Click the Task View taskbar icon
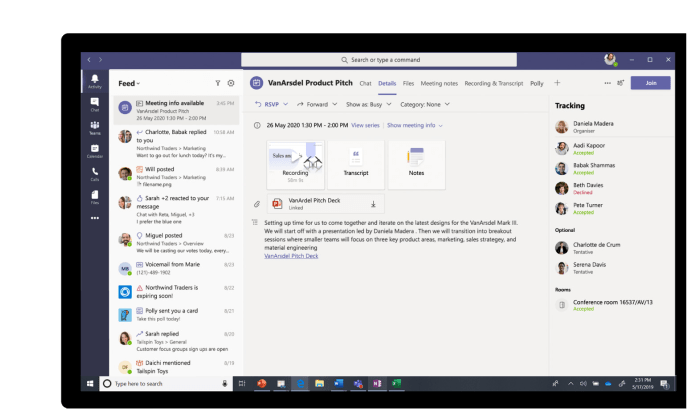Screen dimensions: 687x410 point(242,383)
